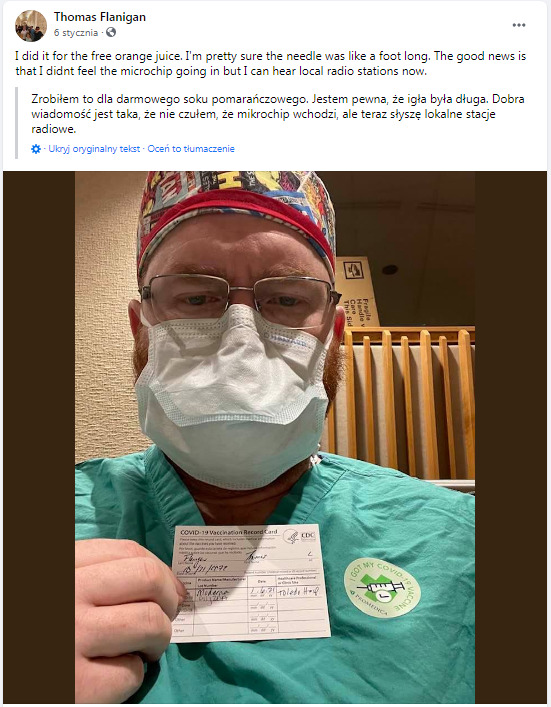Click the vaccination record card in photo
The height and width of the screenshot is (707, 551).
coord(251,583)
